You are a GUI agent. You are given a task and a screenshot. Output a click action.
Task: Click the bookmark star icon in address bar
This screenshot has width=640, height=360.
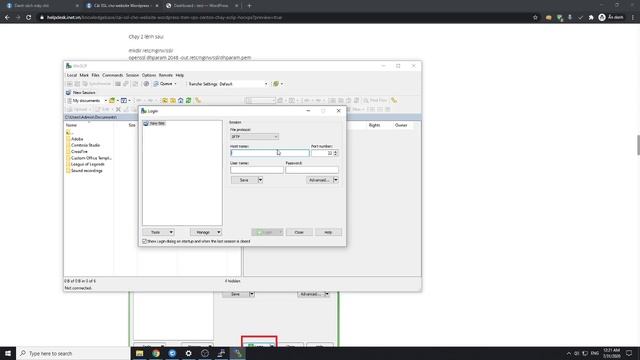[x=535, y=18]
